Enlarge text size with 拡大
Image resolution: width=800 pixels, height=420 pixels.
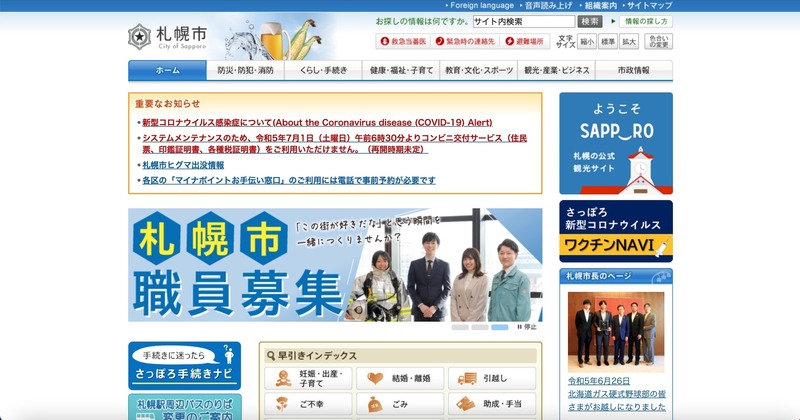point(628,41)
